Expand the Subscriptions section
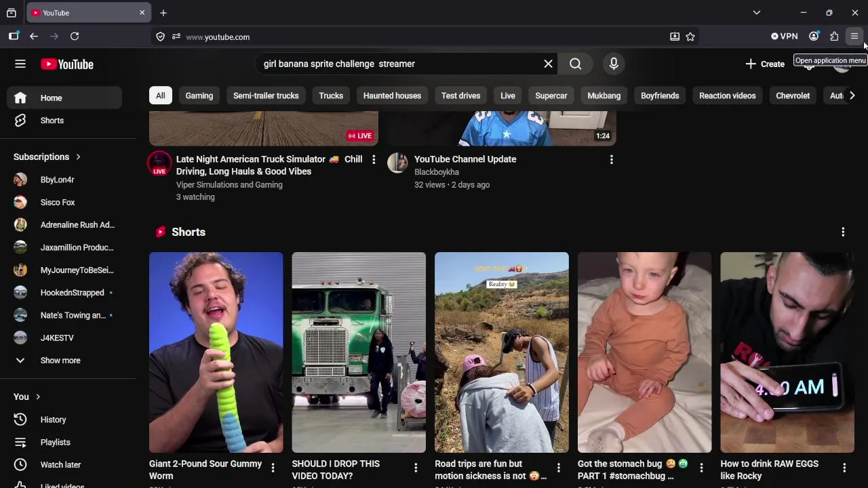The image size is (868, 488). 47,157
